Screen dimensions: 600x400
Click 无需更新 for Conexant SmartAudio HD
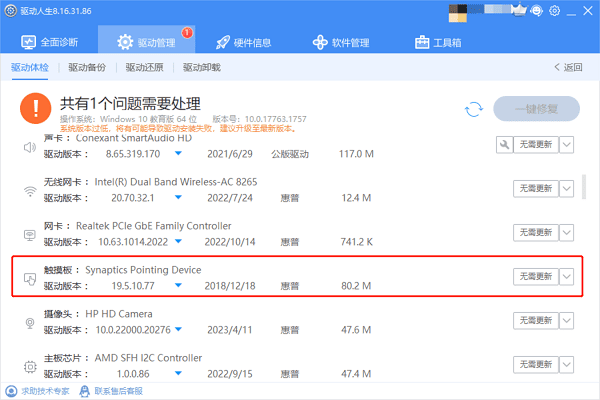(x=536, y=145)
